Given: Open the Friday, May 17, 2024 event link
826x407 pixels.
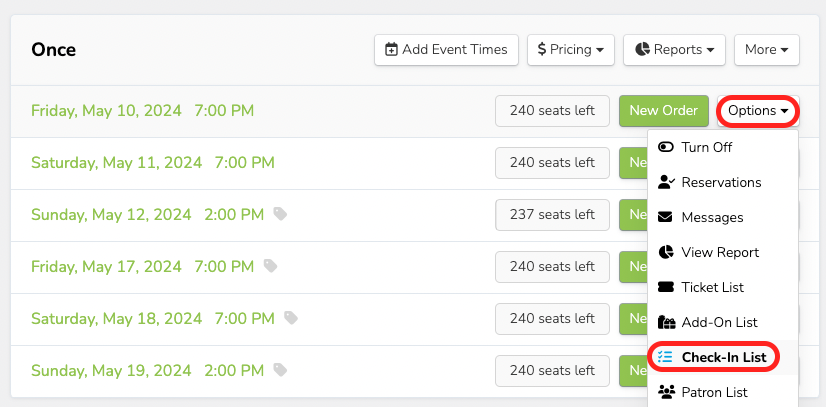Looking at the screenshot, I should pos(143,266).
